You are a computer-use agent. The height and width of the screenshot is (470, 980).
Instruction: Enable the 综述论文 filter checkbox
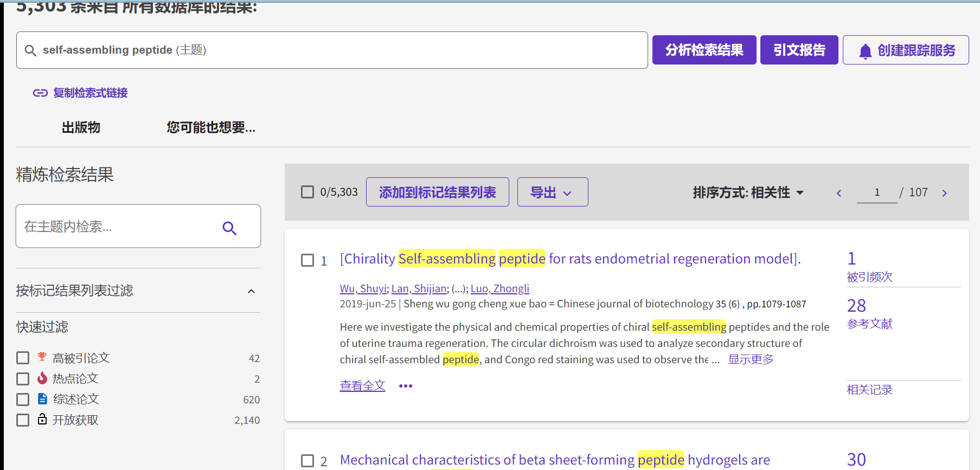[23, 400]
